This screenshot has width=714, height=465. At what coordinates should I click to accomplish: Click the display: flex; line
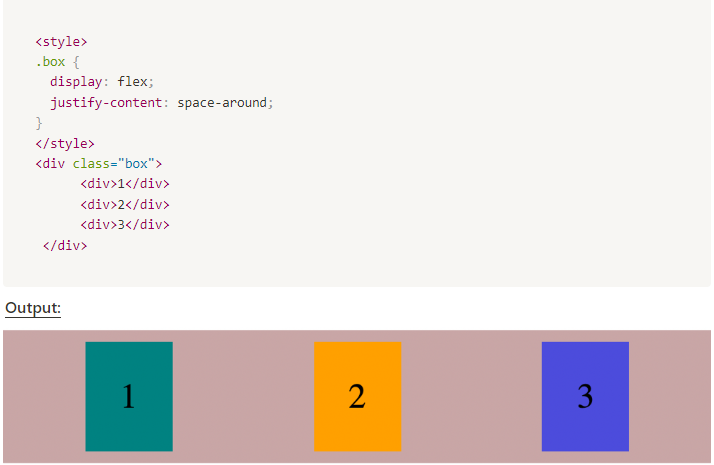coord(102,82)
